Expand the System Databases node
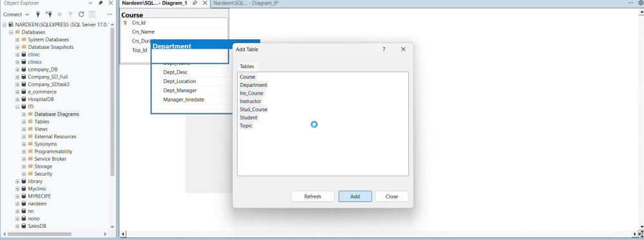Viewport: 644px width, 240px height. coord(17,39)
